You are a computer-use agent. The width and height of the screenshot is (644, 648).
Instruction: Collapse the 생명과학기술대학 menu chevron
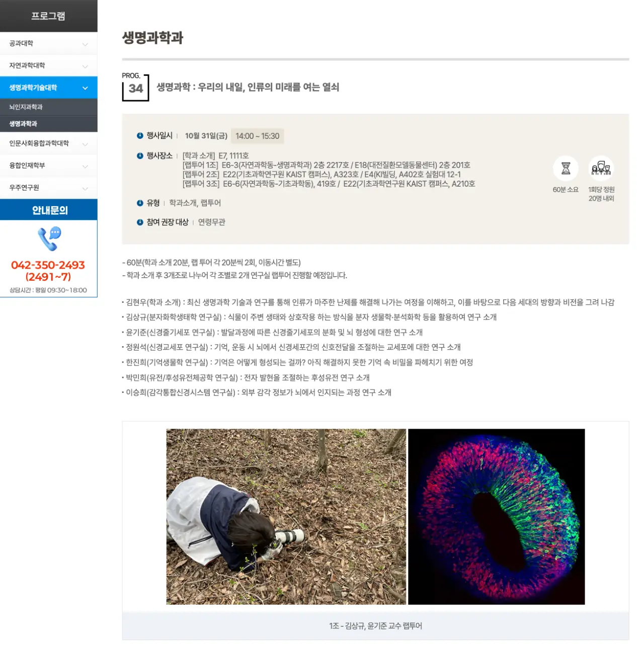point(85,88)
